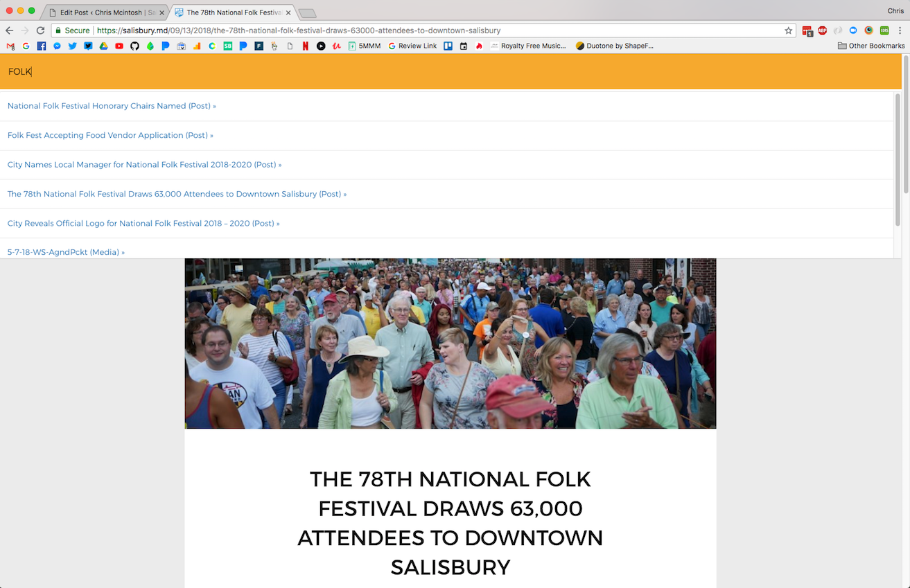910x588 pixels.
Task: Click the green CORS extension icon
Action: coord(884,30)
